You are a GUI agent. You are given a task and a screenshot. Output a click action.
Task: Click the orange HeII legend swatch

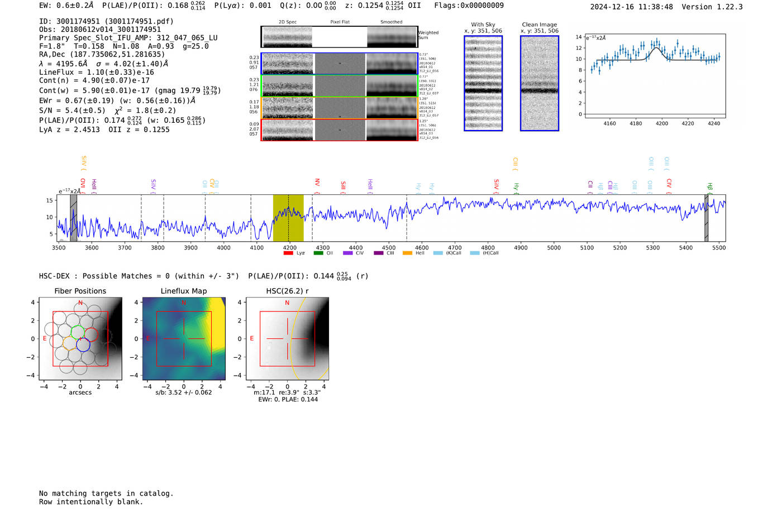coord(407,253)
